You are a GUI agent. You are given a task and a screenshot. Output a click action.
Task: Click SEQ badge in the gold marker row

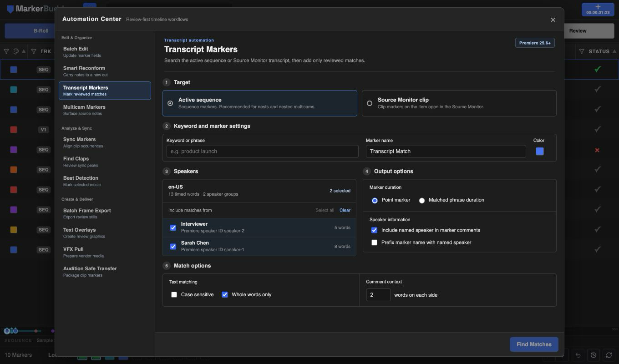(44, 230)
